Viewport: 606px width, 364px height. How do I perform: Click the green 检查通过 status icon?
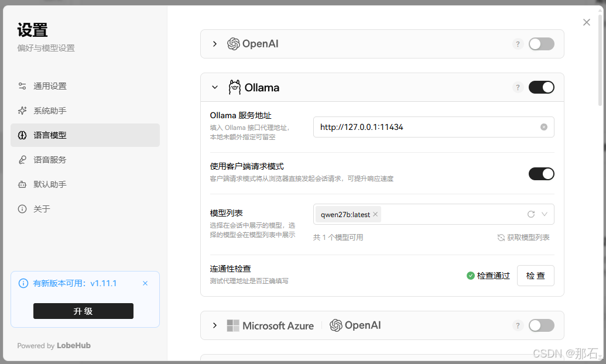coord(470,276)
